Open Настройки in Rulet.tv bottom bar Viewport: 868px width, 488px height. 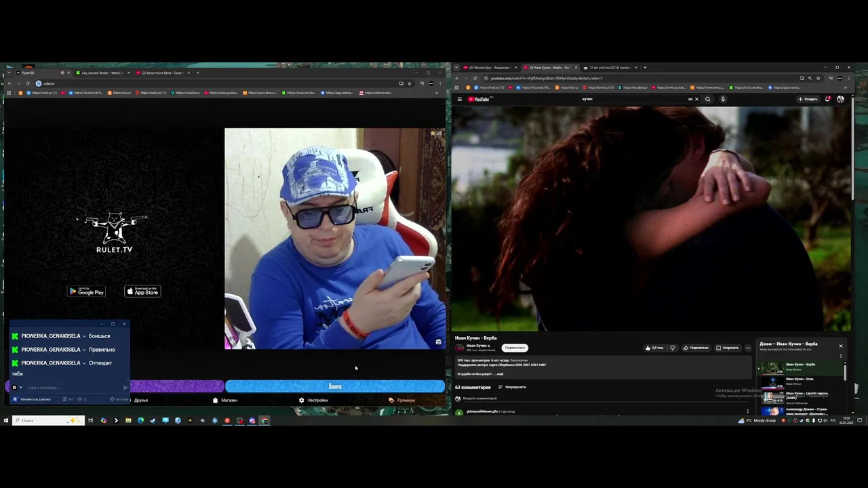pyautogui.click(x=313, y=400)
